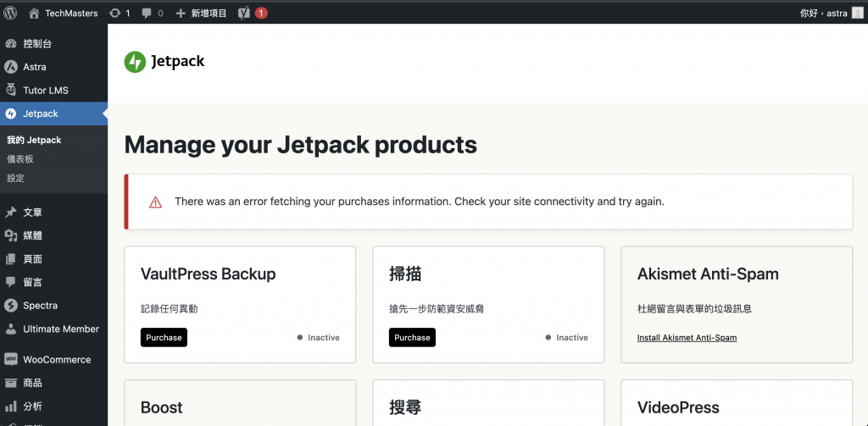Open the 我的 Jetpack submenu item
This screenshot has width=868, height=426.
(x=34, y=140)
